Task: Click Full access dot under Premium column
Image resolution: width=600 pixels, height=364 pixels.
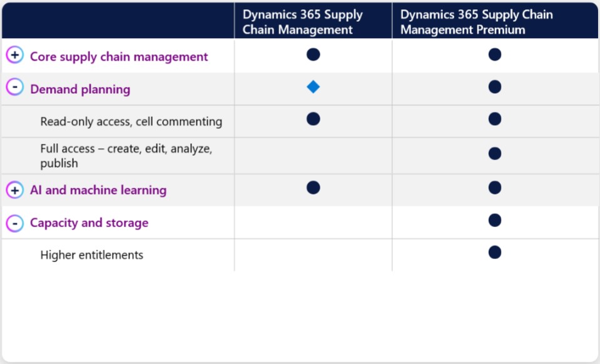Action: (495, 153)
